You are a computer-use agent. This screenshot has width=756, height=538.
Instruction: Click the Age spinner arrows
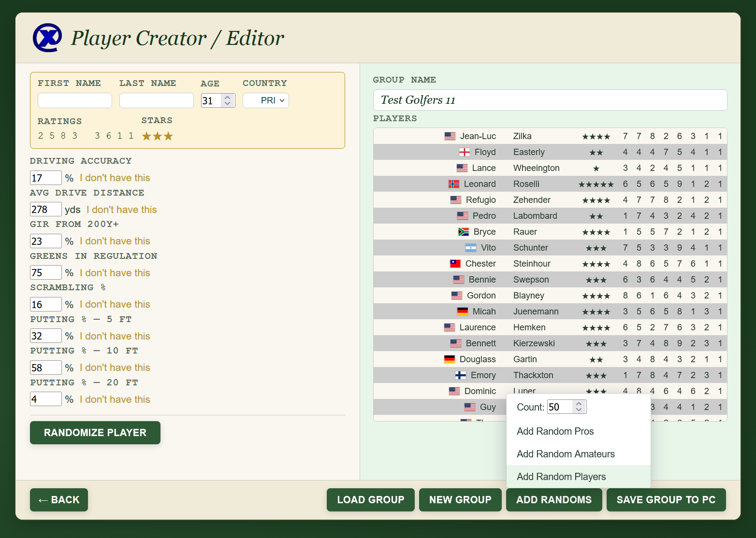pyautogui.click(x=228, y=100)
